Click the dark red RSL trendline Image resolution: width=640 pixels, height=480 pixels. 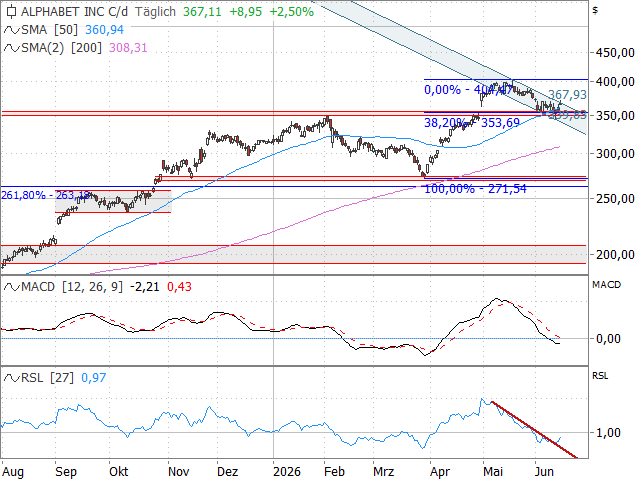(x=535, y=430)
